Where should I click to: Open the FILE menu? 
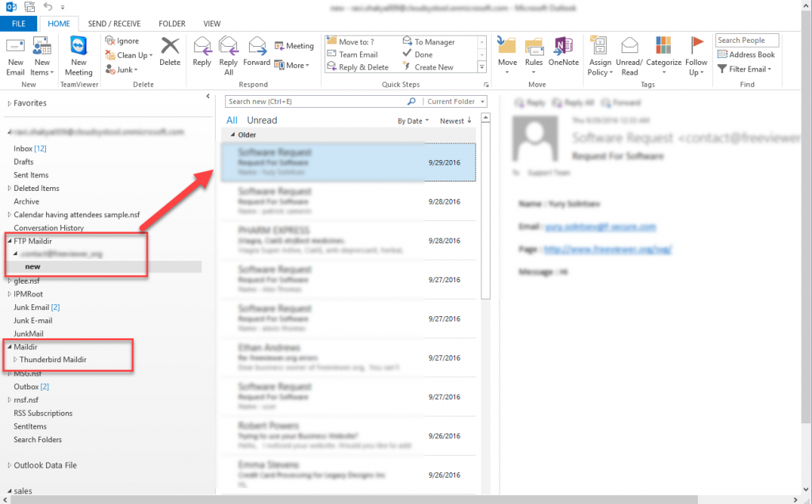(18, 23)
